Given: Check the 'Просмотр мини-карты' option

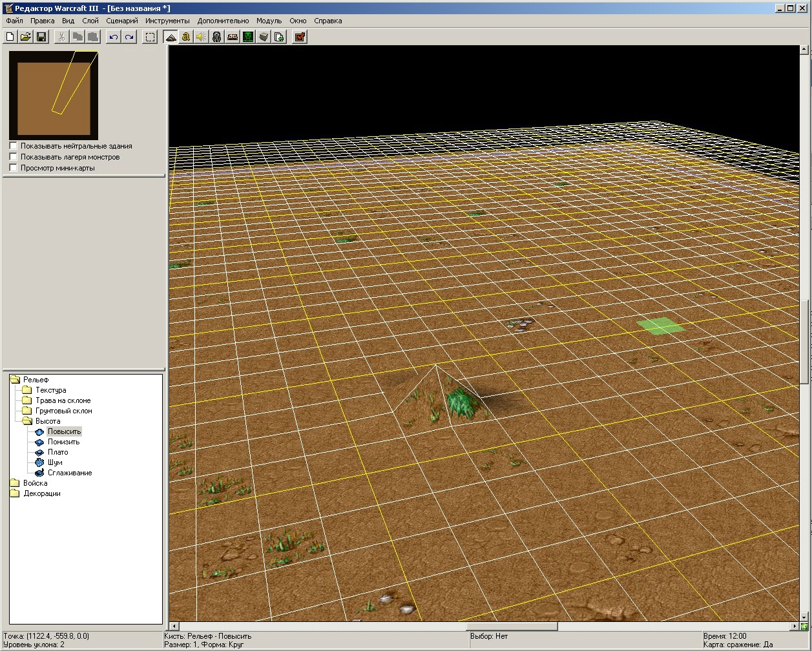Looking at the screenshot, I should point(14,168).
